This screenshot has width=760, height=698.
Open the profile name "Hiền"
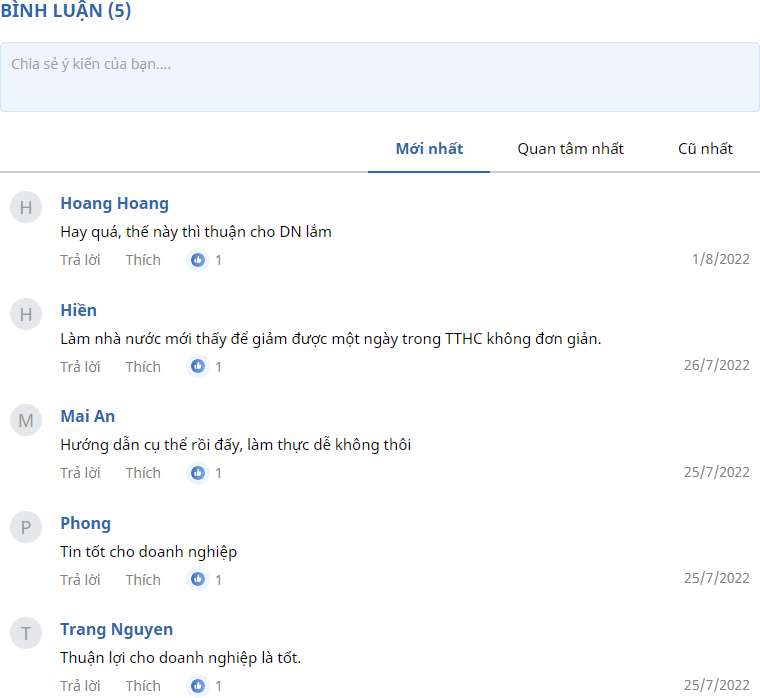pyautogui.click(x=79, y=310)
